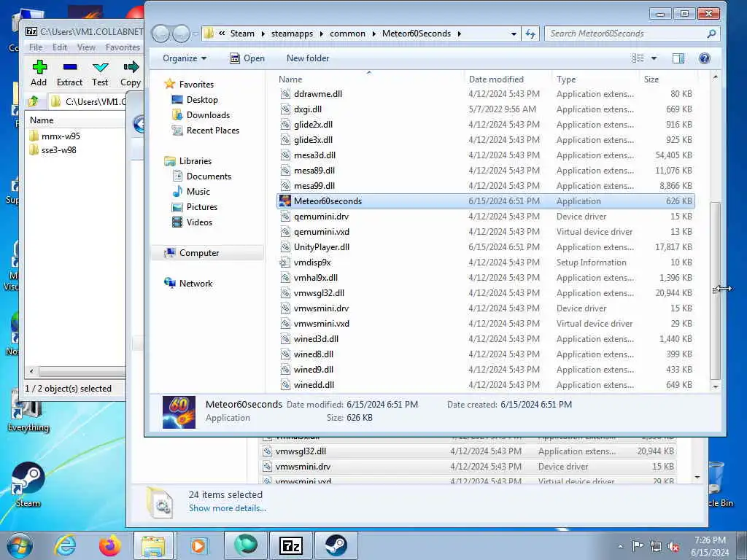Click the Back navigation arrow in Explorer
This screenshot has height=560, width=747.
coord(160,34)
